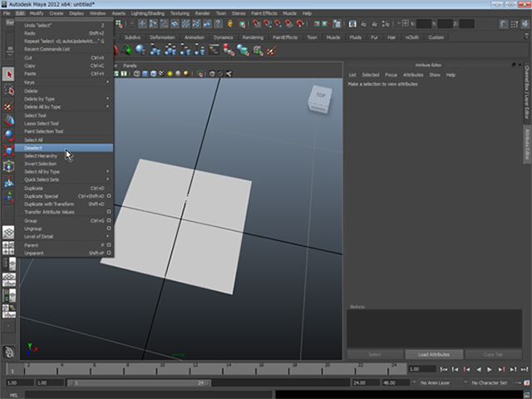This screenshot has height=399, width=532.
Task: Expand the Delete All by Type submenu
Action: pyautogui.click(x=65, y=106)
